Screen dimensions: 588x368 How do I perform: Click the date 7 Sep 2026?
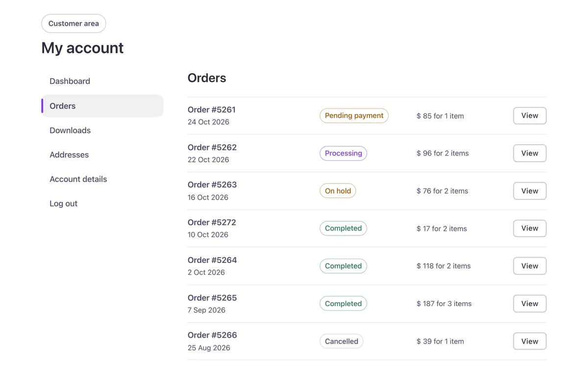click(207, 310)
